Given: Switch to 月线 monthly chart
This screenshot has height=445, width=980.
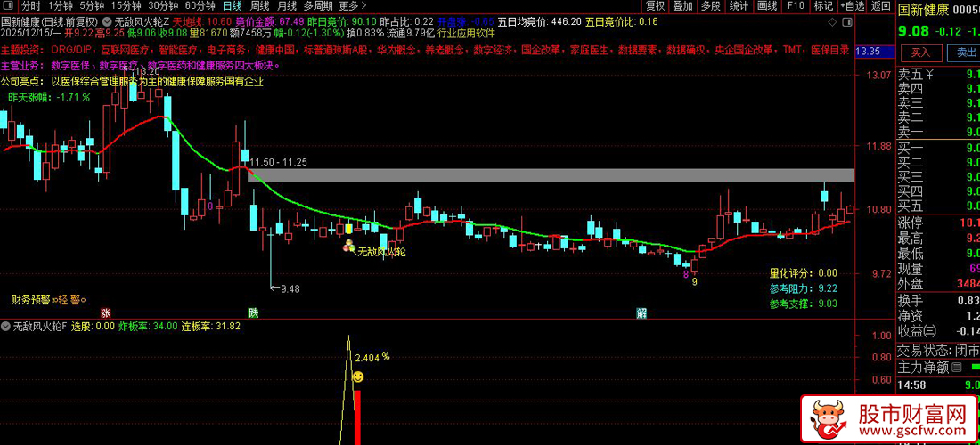Looking at the screenshot, I should click(286, 6).
